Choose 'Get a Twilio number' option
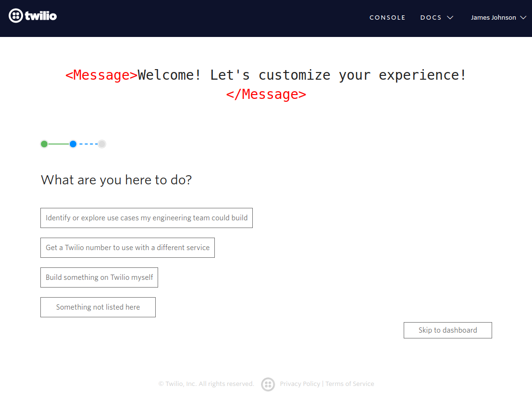 click(x=127, y=248)
